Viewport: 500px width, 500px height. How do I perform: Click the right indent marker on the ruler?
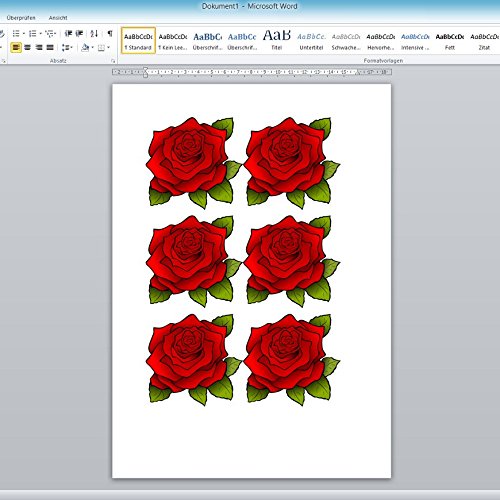[358, 73]
